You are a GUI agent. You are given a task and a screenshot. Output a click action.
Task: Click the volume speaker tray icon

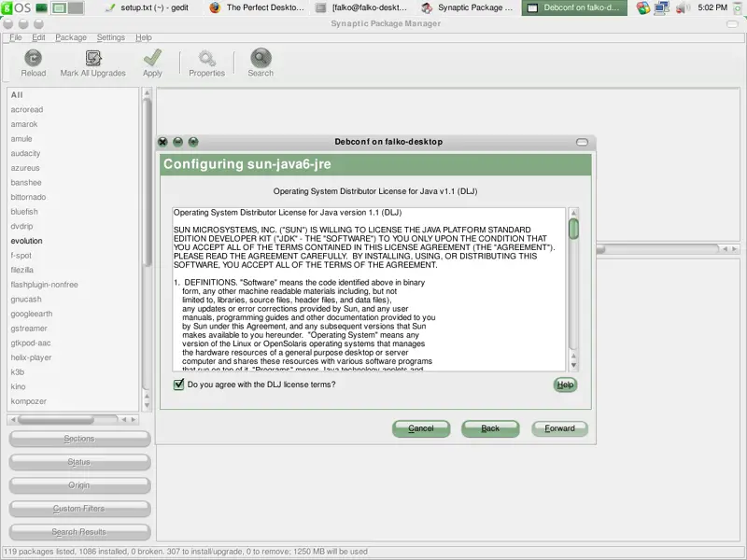click(x=683, y=7)
